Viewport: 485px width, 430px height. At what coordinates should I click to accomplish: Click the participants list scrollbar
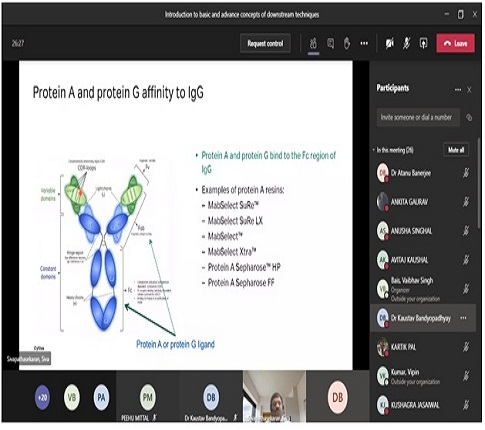click(479, 183)
